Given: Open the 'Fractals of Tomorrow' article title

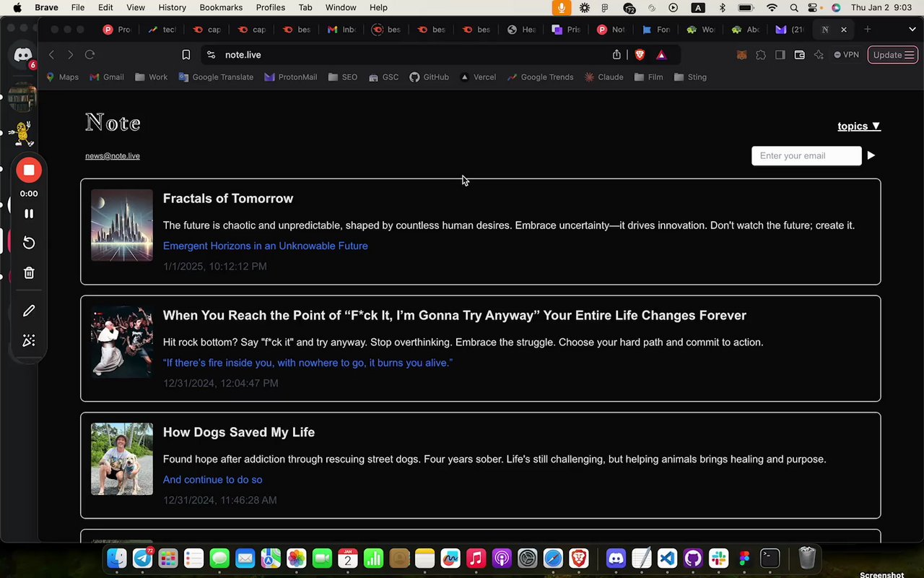Looking at the screenshot, I should tap(228, 199).
